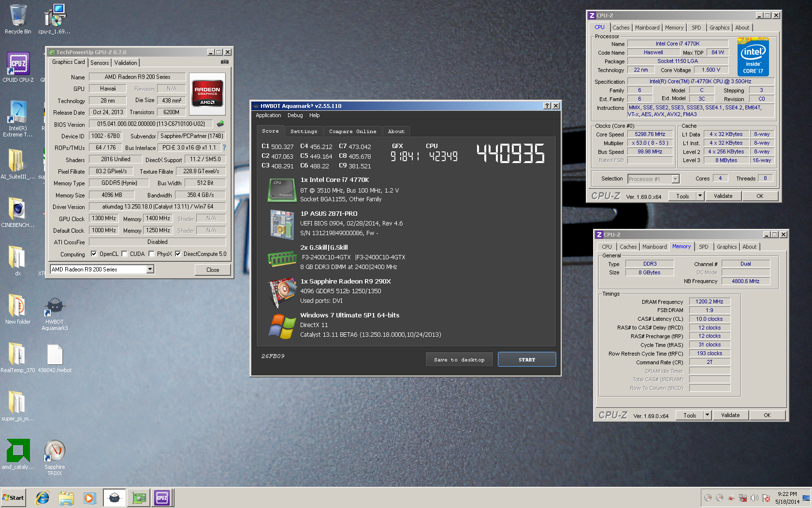
Task: Click the BIOS Version field in GPU-Z
Action: pyautogui.click(x=151, y=124)
